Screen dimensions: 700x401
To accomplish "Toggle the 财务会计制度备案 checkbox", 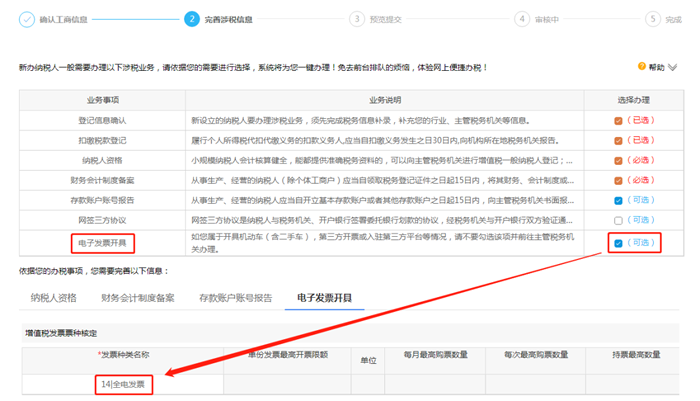I will [x=619, y=181].
